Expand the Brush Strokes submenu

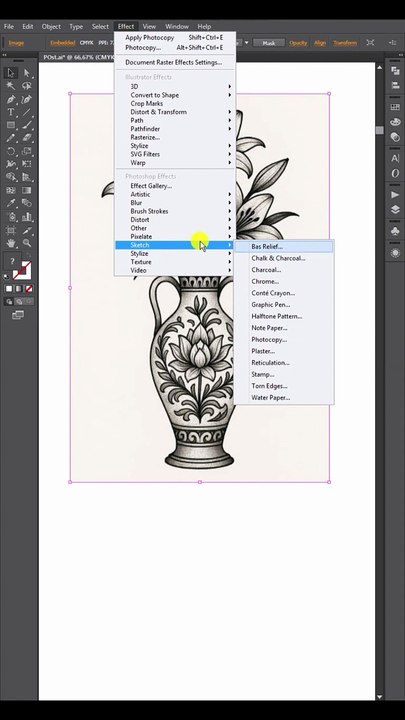[x=175, y=211]
